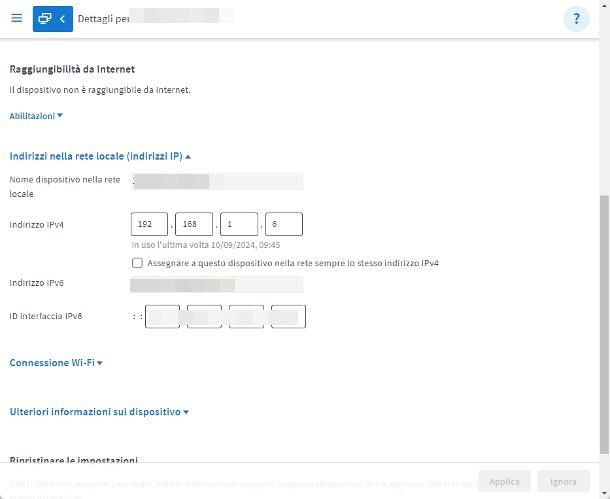Click the last ID interfaccia IPv6 box

287,317
